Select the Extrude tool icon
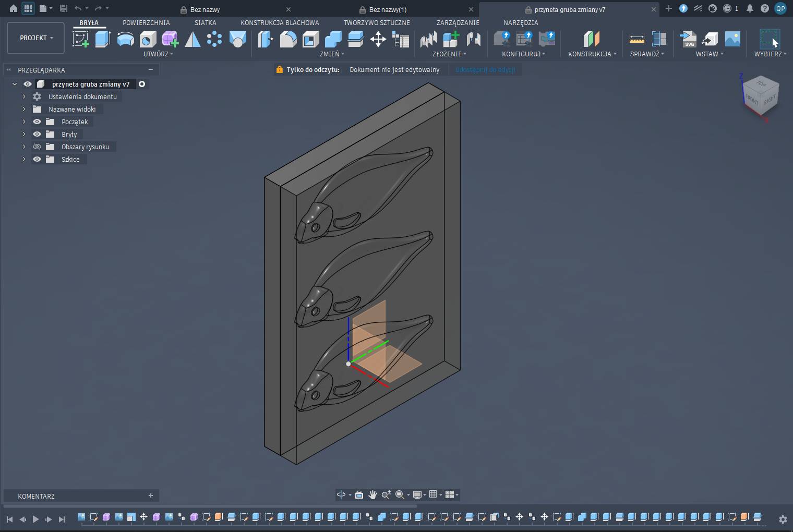 [103, 39]
